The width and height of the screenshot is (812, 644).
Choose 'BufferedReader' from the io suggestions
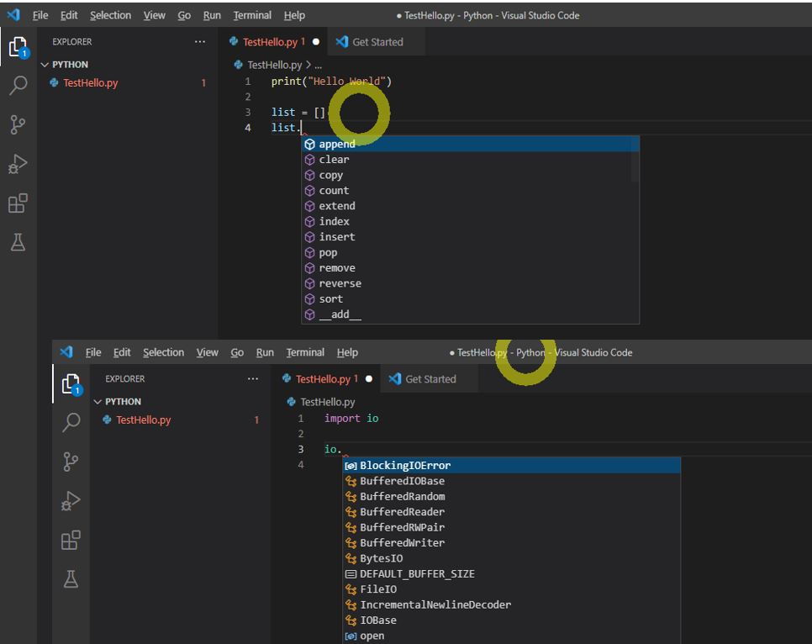pyautogui.click(x=512, y=512)
